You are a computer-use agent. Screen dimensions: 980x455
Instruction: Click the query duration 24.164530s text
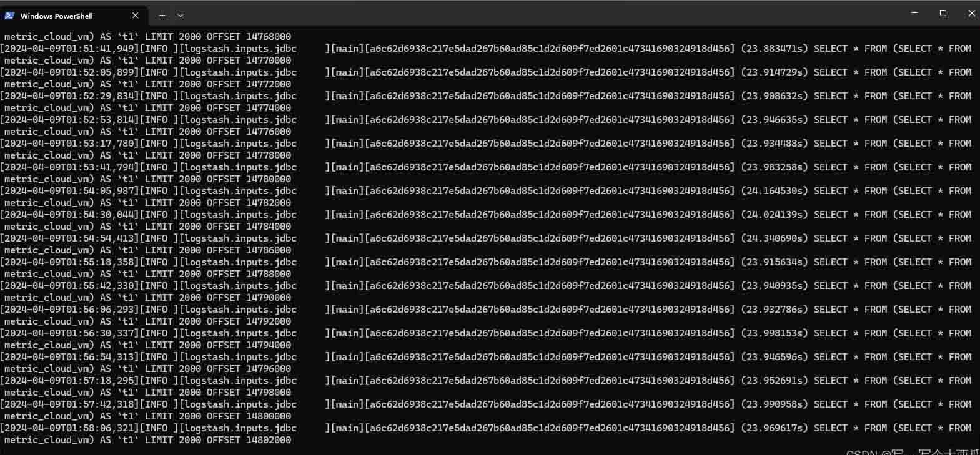pos(774,191)
